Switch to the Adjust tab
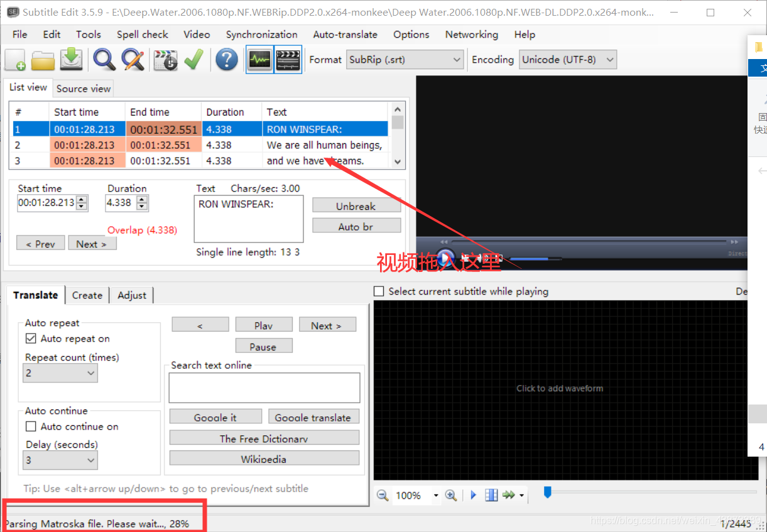This screenshot has height=532, width=767. 132,295
